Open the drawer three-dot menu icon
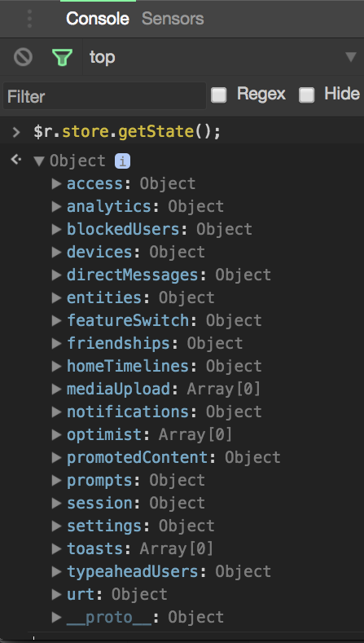The width and height of the screenshot is (364, 643). [29, 19]
